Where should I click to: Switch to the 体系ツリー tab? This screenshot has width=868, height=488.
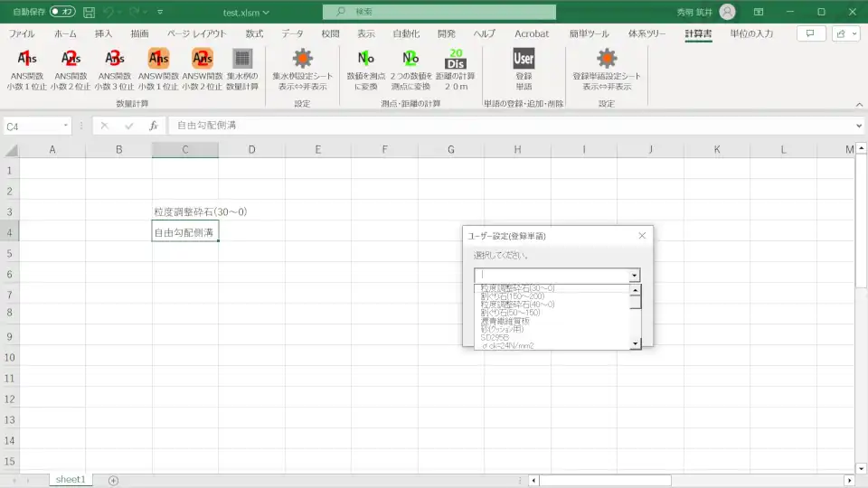point(646,33)
